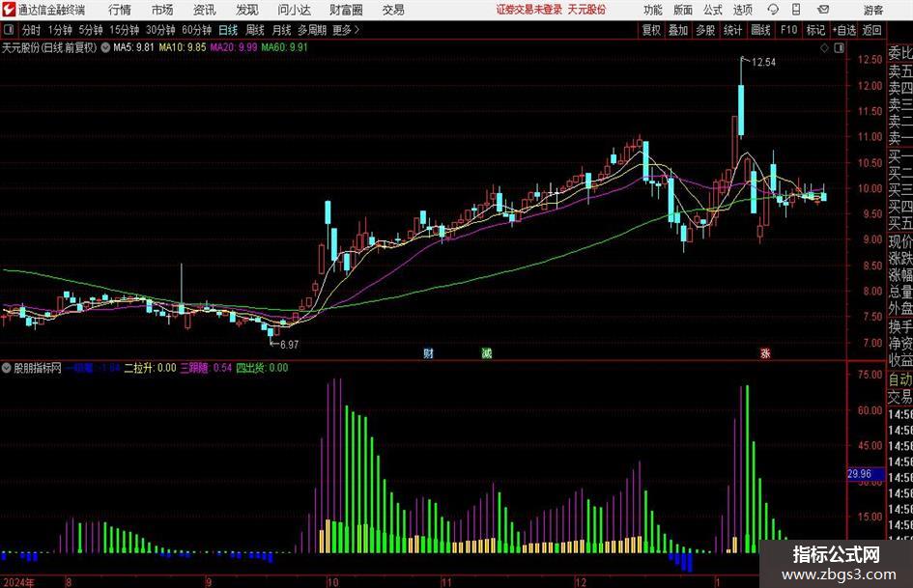Click the 减 info marker below the chart
Screen dimensions: 913x588
(x=487, y=352)
